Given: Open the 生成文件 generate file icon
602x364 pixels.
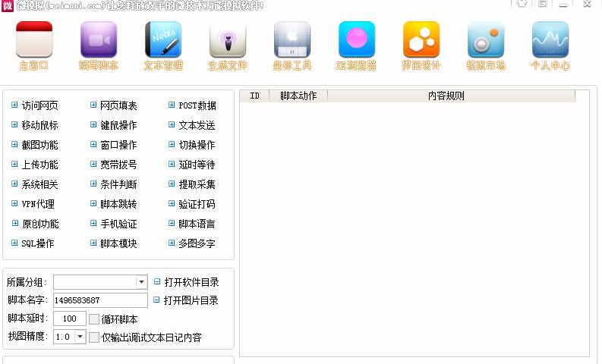Looking at the screenshot, I should (228, 39).
